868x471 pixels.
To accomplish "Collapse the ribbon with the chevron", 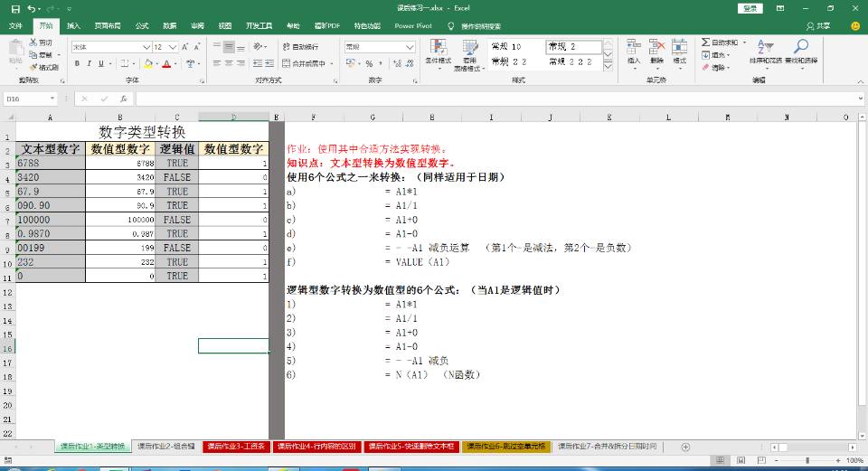I will 860,82.
